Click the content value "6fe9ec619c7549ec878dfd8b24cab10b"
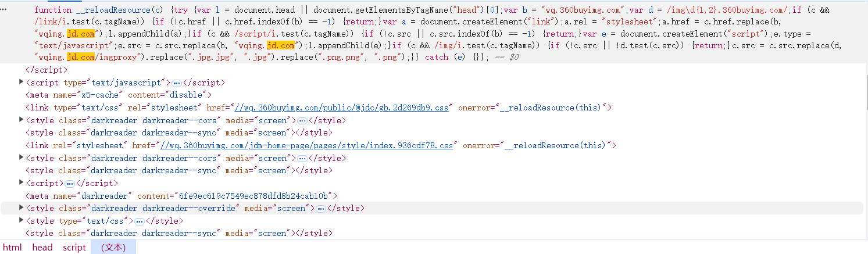The height and width of the screenshot is (254, 868). pos(253,196)
